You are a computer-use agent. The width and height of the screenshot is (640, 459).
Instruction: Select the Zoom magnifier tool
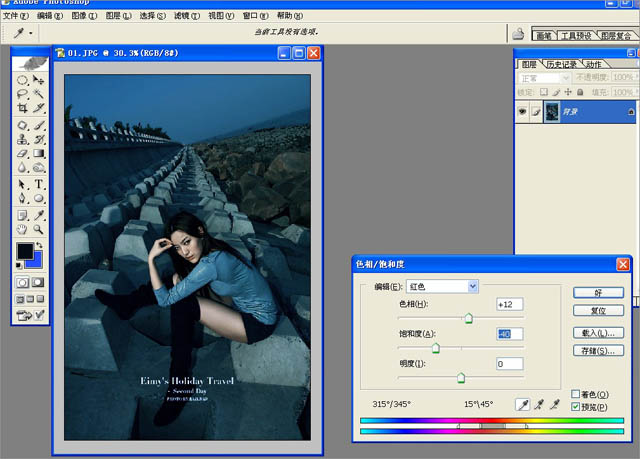39,230
